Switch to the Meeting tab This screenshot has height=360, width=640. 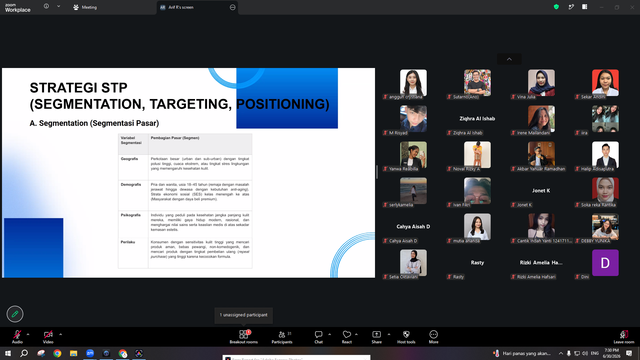tap(85, 7)
